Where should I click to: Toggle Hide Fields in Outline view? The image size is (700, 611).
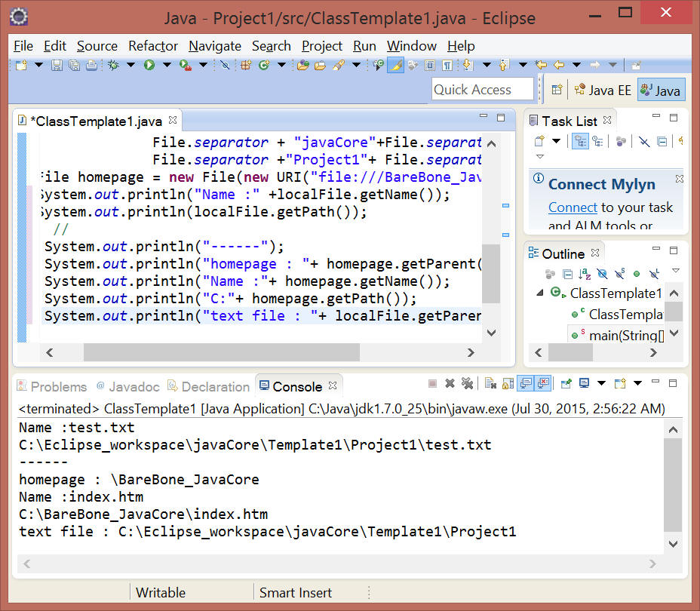click(602, 274)
